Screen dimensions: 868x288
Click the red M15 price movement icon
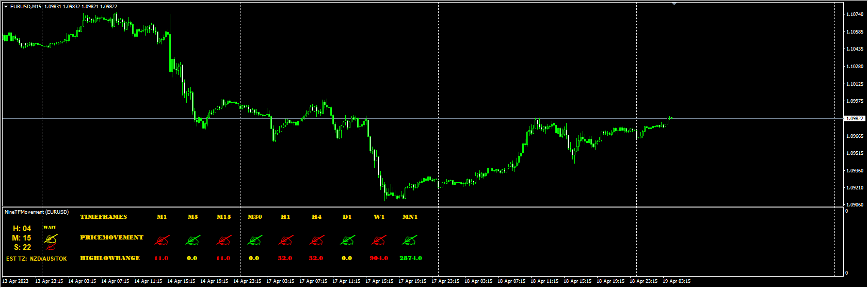[224, 240]
